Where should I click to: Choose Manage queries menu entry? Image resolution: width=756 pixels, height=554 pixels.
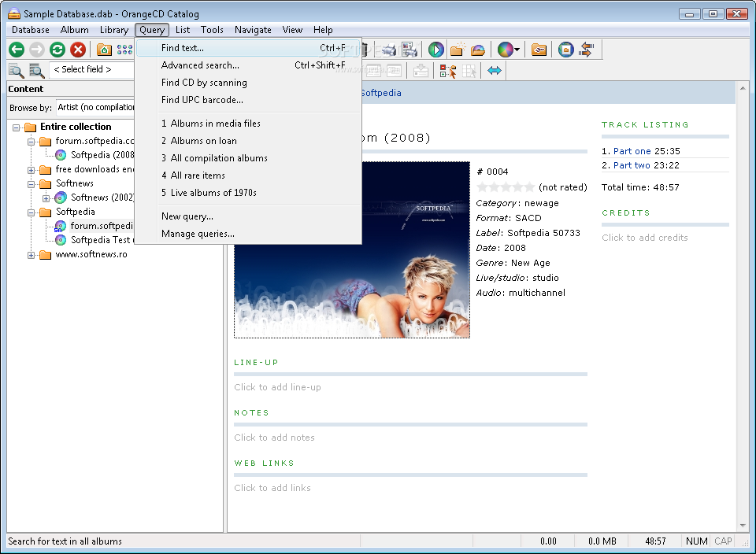pos(248,234)
